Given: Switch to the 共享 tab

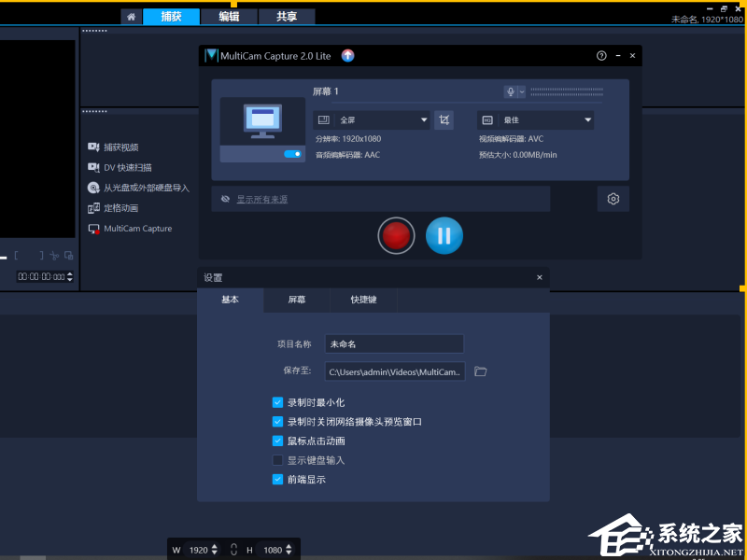Looking at the screenshot, I should click(287, 17).
